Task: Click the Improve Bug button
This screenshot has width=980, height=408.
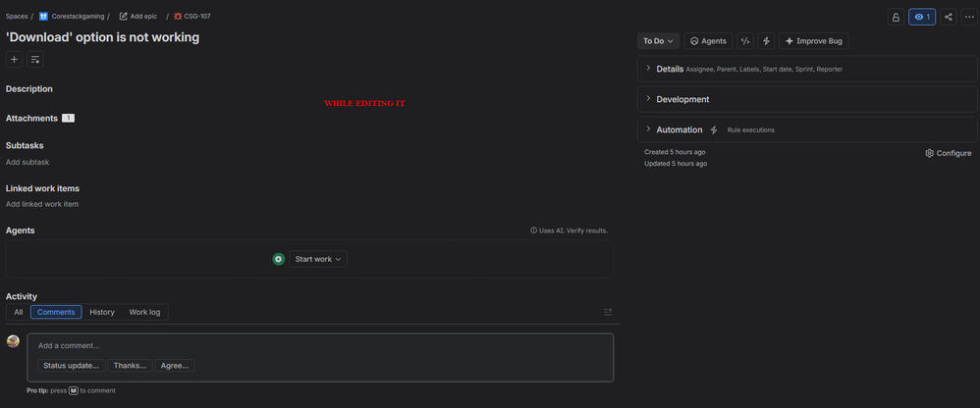Action: tap(814, 41)
